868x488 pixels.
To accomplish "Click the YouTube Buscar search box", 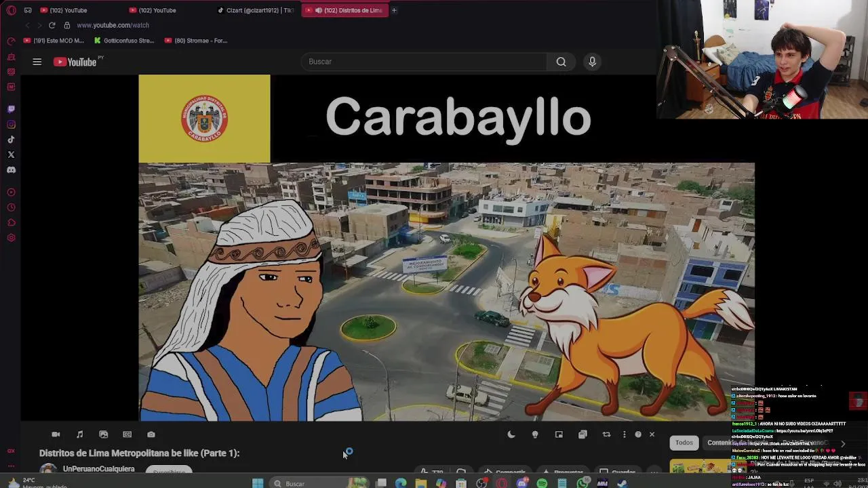I will [x=424, y=62].
